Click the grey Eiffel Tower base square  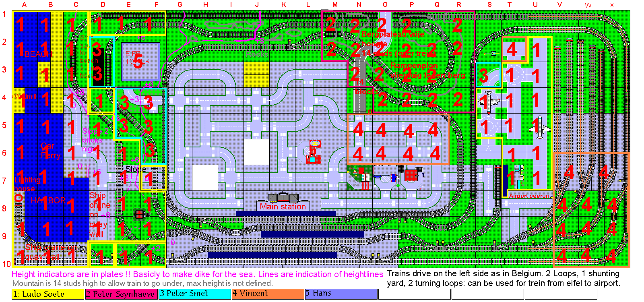point(140,62)
